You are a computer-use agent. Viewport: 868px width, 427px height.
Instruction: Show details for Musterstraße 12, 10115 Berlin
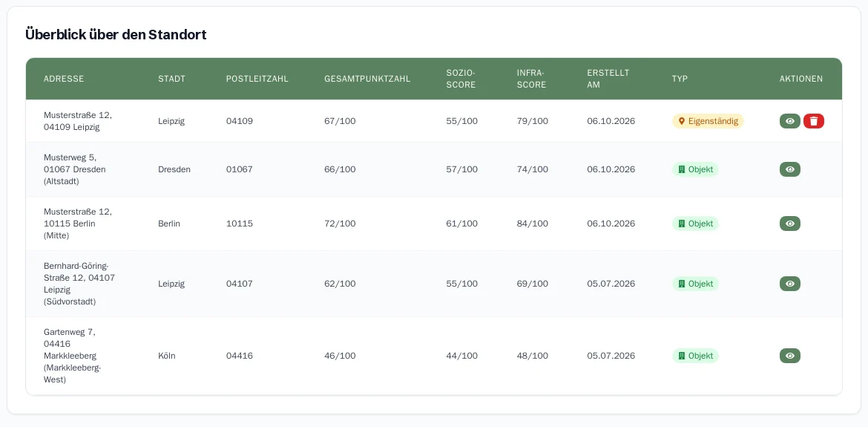(x=790, y=224)
